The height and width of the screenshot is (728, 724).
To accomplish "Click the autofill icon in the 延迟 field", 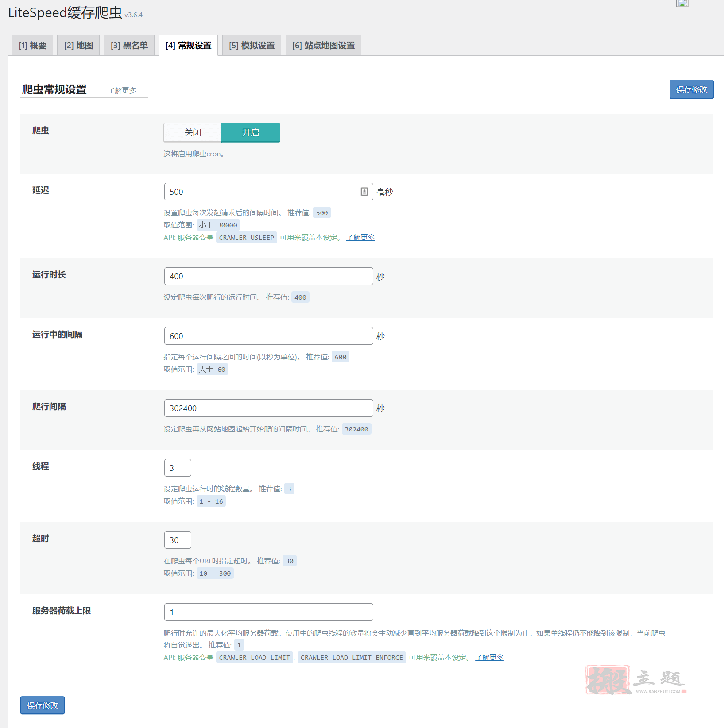I will (x=364, y=192).
